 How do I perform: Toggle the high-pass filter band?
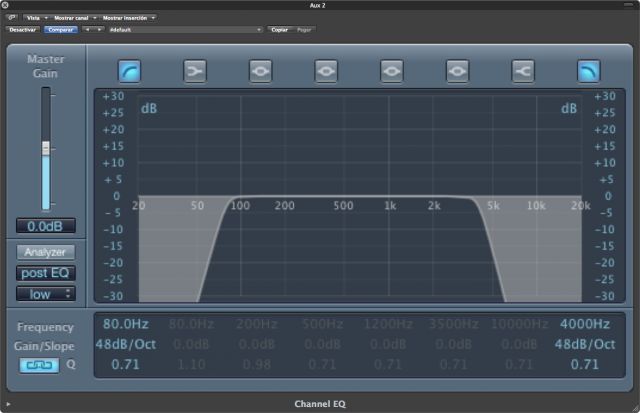pyautogui.click(x=129, y=70)
